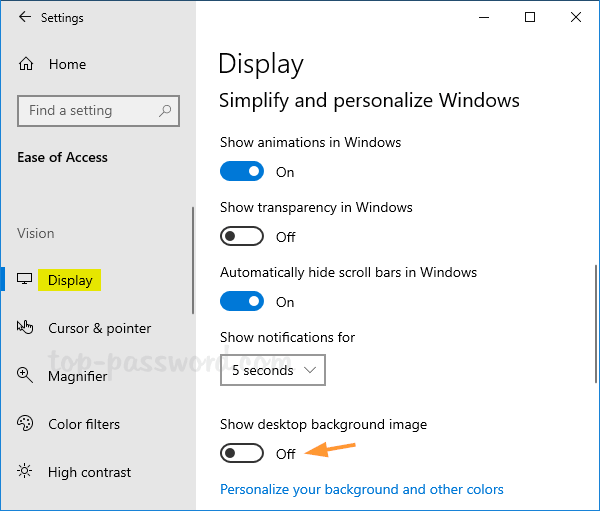Click the Color filters palette icon
The image size is (600, 511).
click(x=26, y=424)
